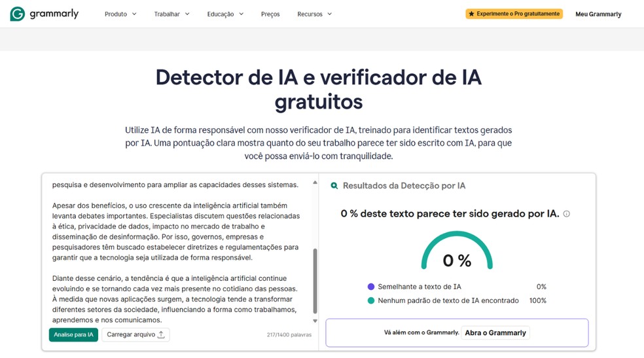Click the star icon in Pro trial button
Viewport: 644px width, 358px height.
click(x=471, y=14)
